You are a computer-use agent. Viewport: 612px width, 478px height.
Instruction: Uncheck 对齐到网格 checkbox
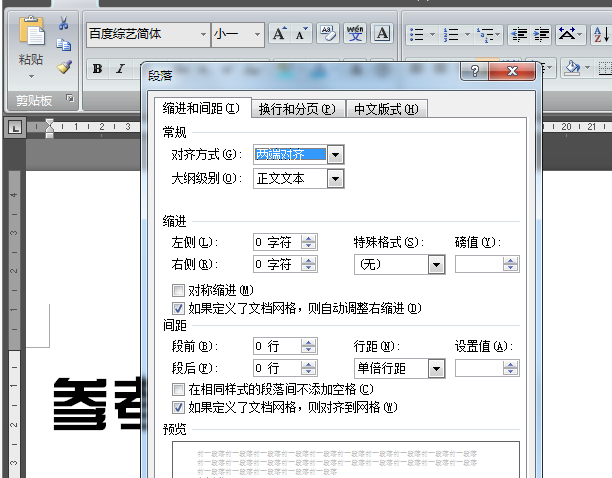[x=178, y=407]
